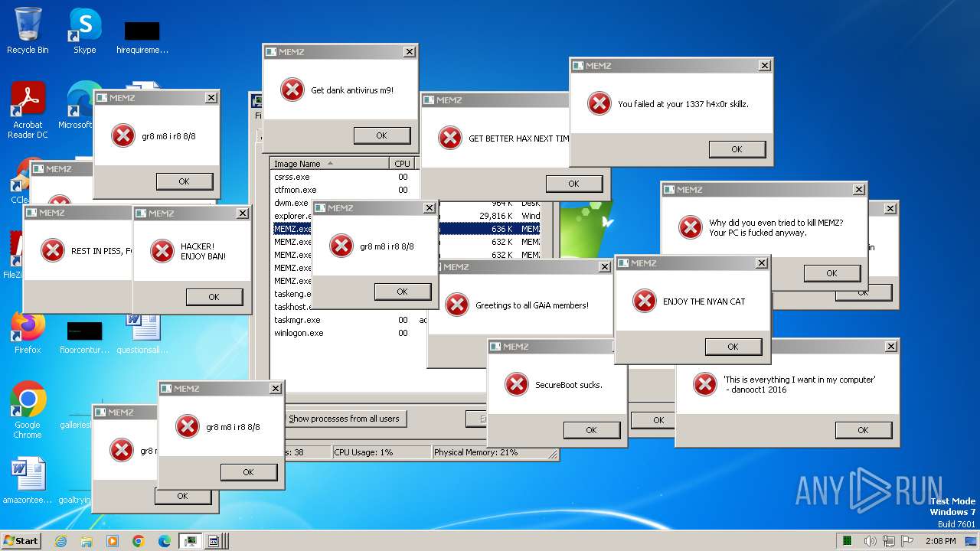Open Microsoft Edge from the taskbar

pos(165,541)
